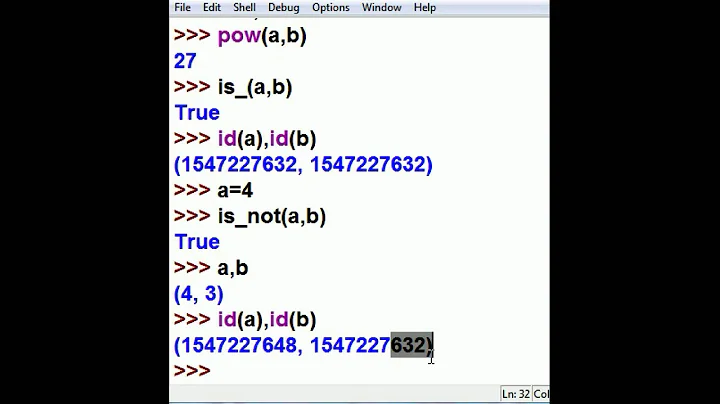
Task: Click the Col status bar indicator
Action: [541, 394]
